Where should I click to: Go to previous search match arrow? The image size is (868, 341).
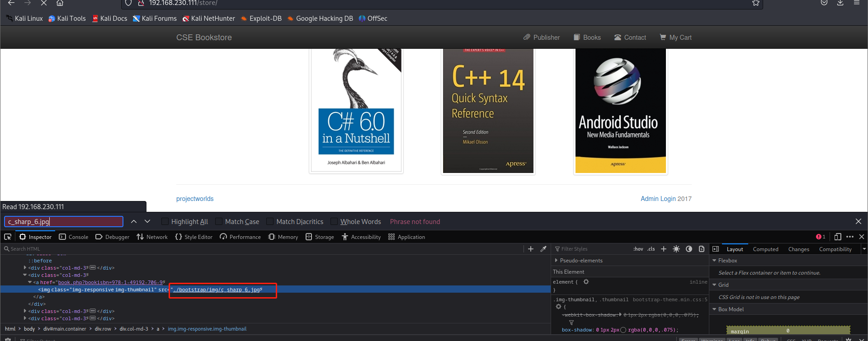(x=134, y=221)
